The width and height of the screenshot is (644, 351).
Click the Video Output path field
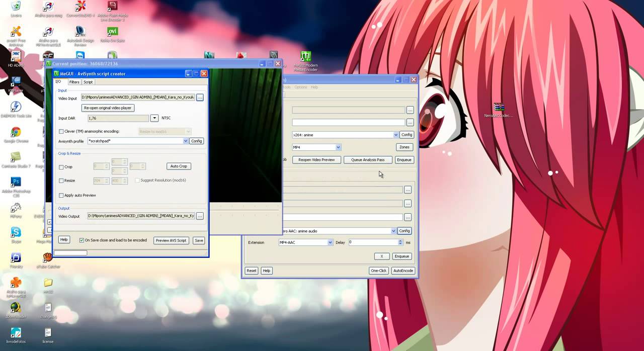(x=141, y=216)
